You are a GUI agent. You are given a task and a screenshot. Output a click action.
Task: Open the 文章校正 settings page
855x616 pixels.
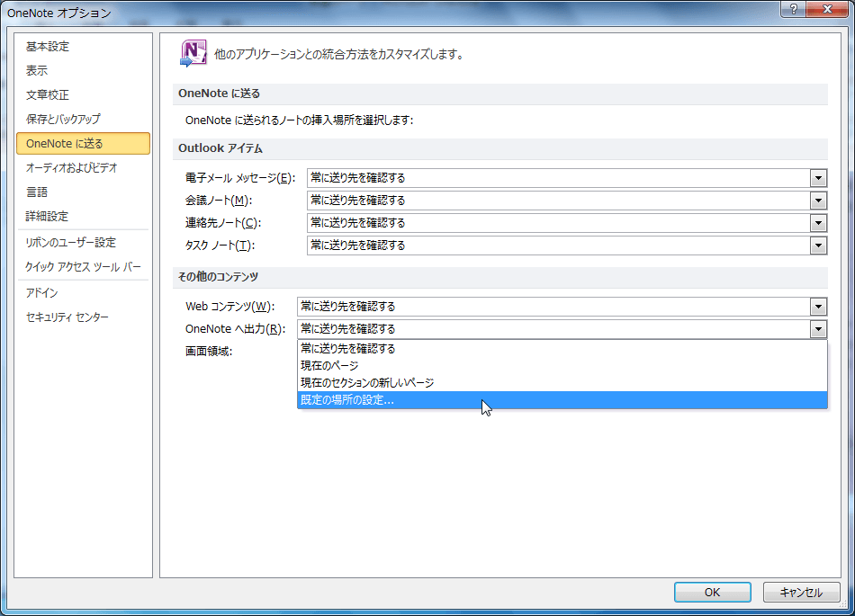coord(83,94)
